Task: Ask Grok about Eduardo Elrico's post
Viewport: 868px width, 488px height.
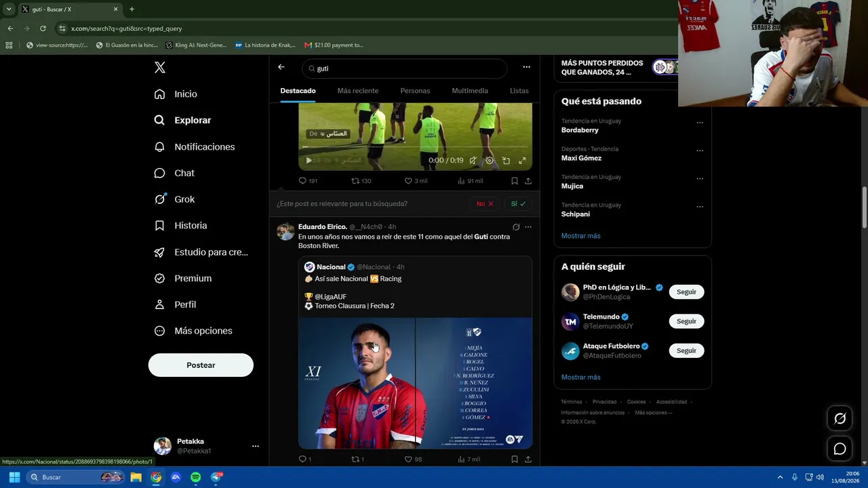Action: (516, 227)
